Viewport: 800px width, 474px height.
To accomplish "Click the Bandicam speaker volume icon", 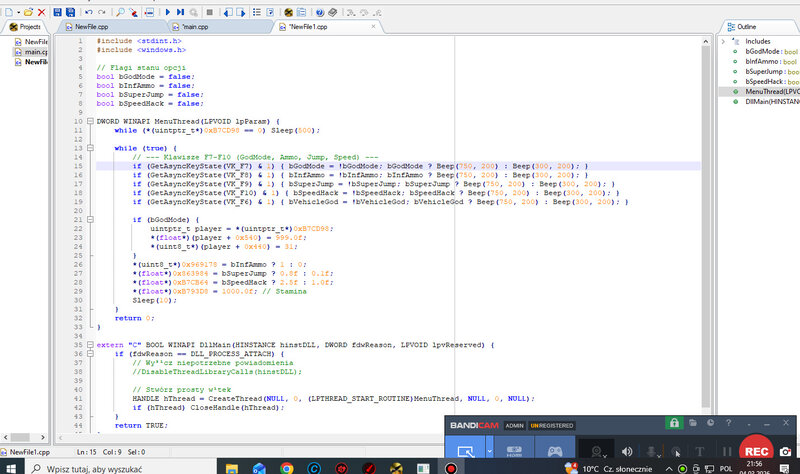I will pyautogui.click(x=627, y=452).
